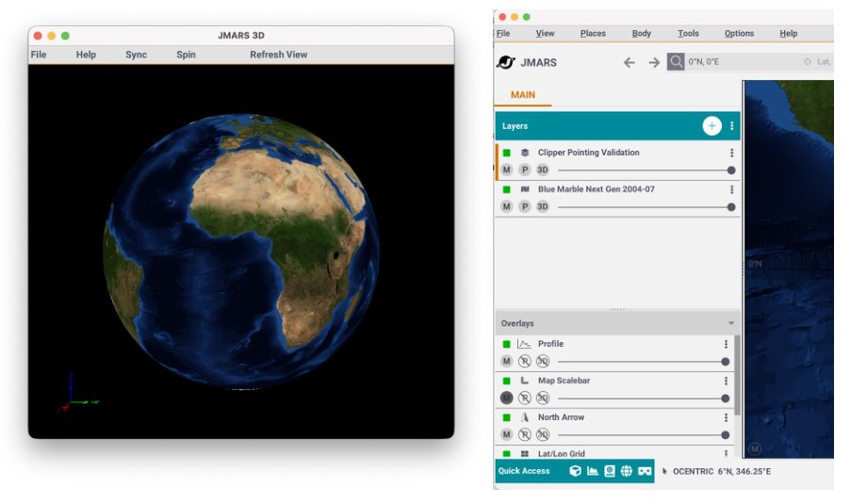Click the Earth globe in JMARS 3D view

[x=241, y=251]
